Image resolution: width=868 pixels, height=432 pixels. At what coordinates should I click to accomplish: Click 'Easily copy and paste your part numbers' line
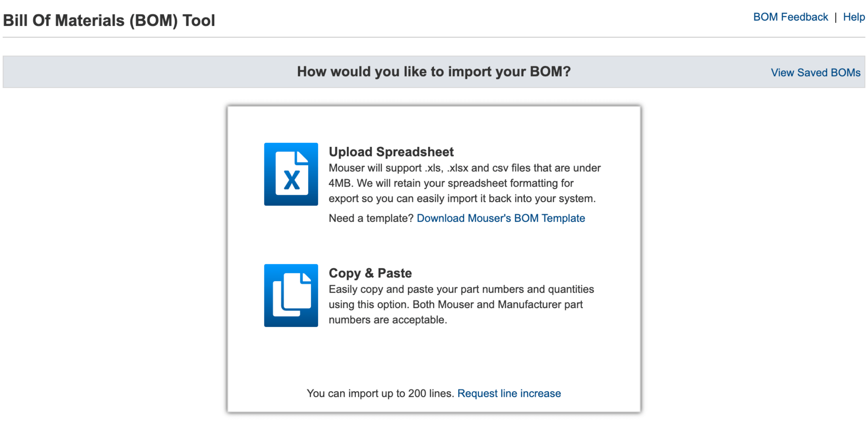pyautogui.click(x=461, y=289)
